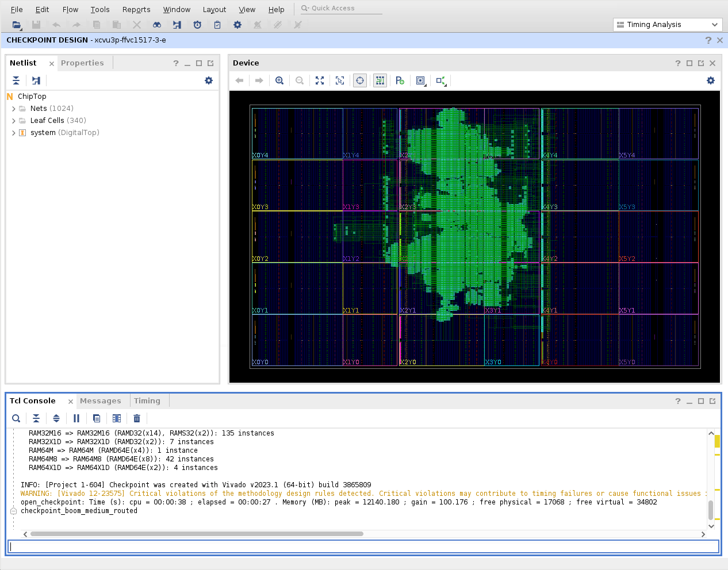Click the Sigma icon in the Netlist toolbar
728x570 pixels.
click(36, 80)
